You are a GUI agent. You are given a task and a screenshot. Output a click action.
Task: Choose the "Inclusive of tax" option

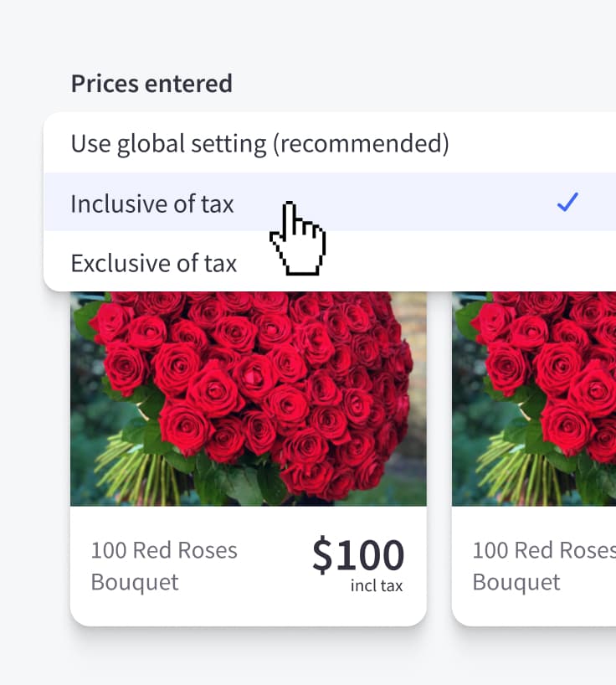[152, 203]
